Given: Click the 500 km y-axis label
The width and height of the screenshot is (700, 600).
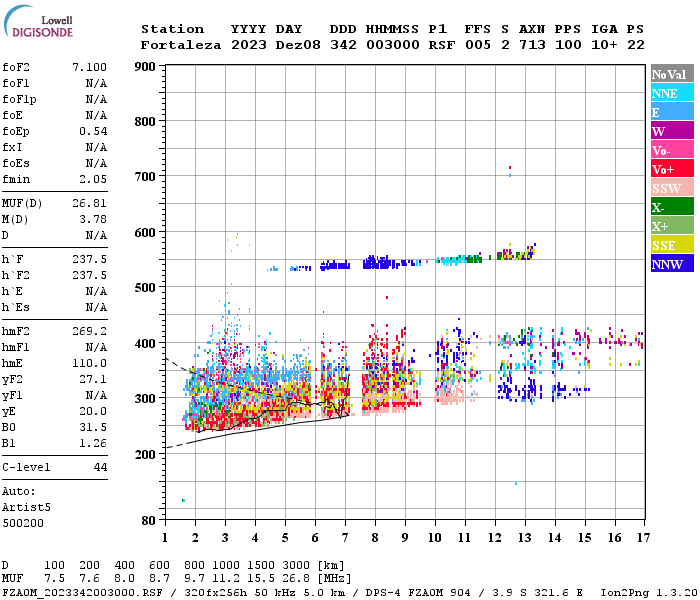Looking at the screenshot, I should pos(145,288).
